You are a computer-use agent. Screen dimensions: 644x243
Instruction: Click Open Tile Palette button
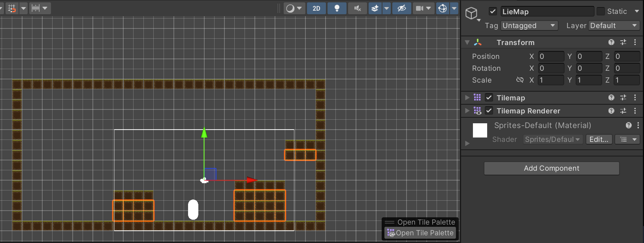point(420,233)
